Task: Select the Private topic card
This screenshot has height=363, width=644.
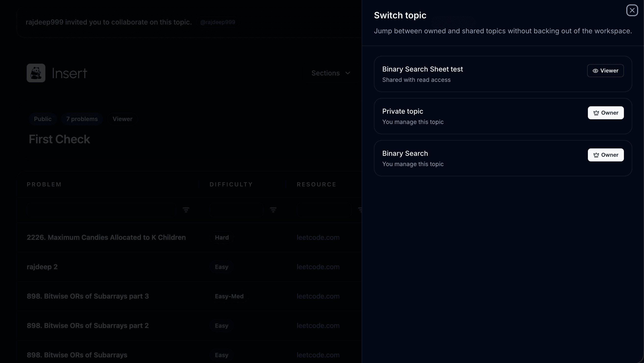Action: (503, 116)
